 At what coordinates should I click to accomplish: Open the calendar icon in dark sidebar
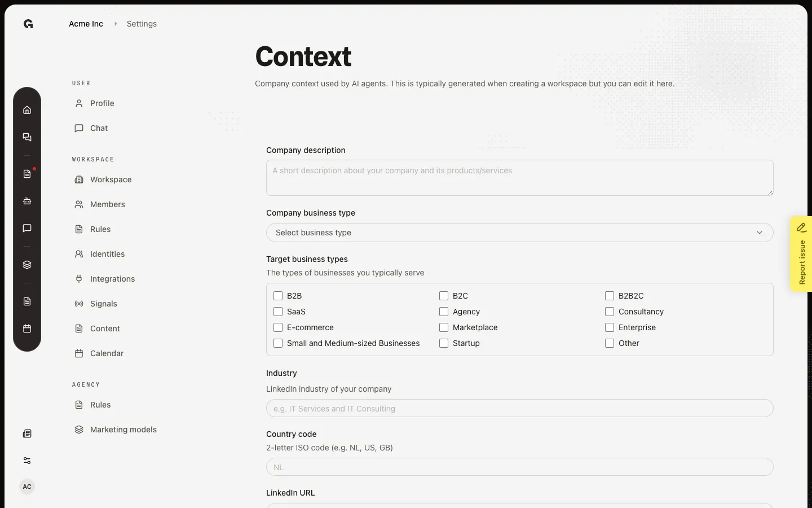(27, 329)
